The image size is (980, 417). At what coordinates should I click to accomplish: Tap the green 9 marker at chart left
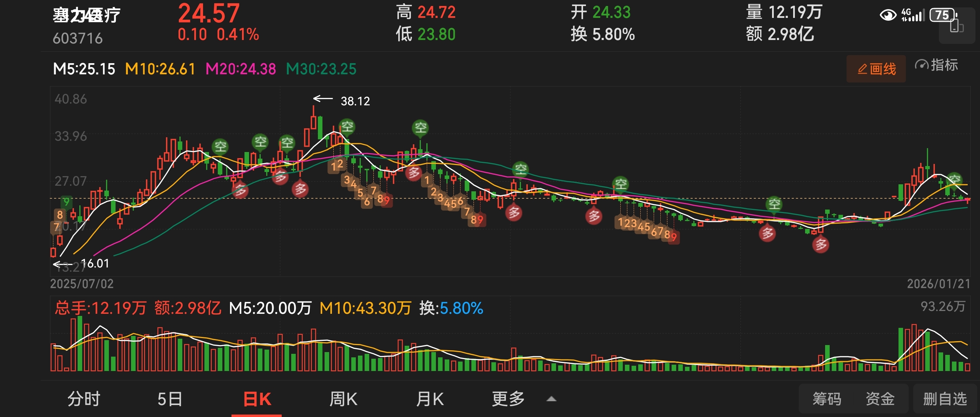[x=67, y=201]
